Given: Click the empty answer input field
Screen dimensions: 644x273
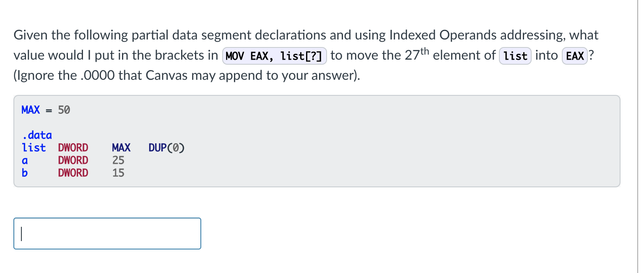Looking at the screenshot, I should [x=107, y=234].
